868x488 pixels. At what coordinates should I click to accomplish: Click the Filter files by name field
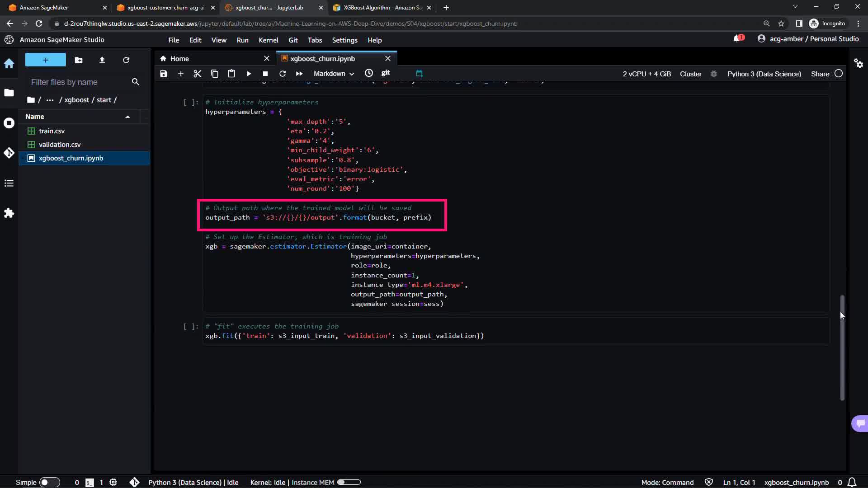pyautogui.click(x=77, y=82)
